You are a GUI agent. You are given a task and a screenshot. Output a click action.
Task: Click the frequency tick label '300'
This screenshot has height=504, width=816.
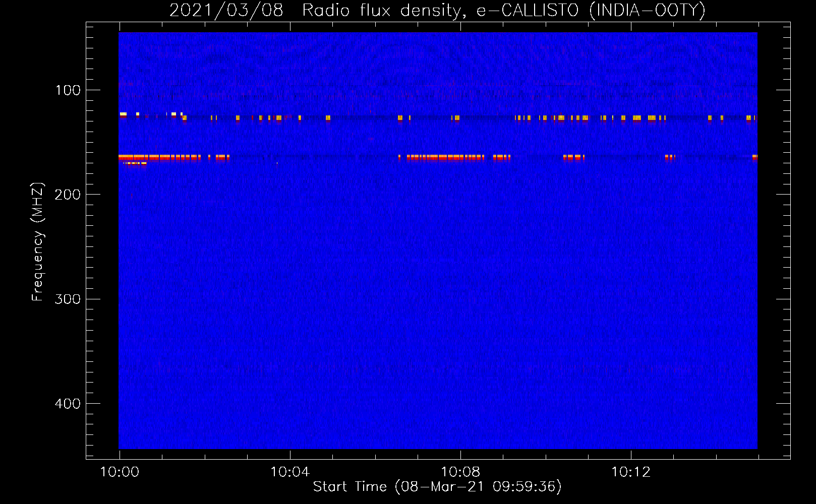pos(68,299)
